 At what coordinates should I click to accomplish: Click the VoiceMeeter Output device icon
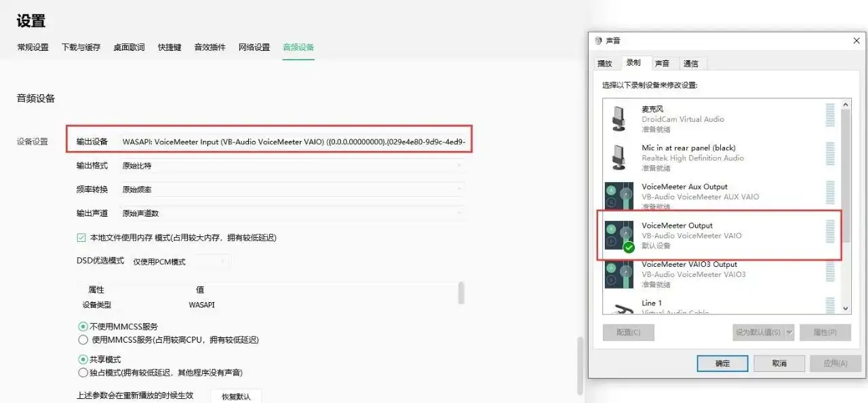618,234
